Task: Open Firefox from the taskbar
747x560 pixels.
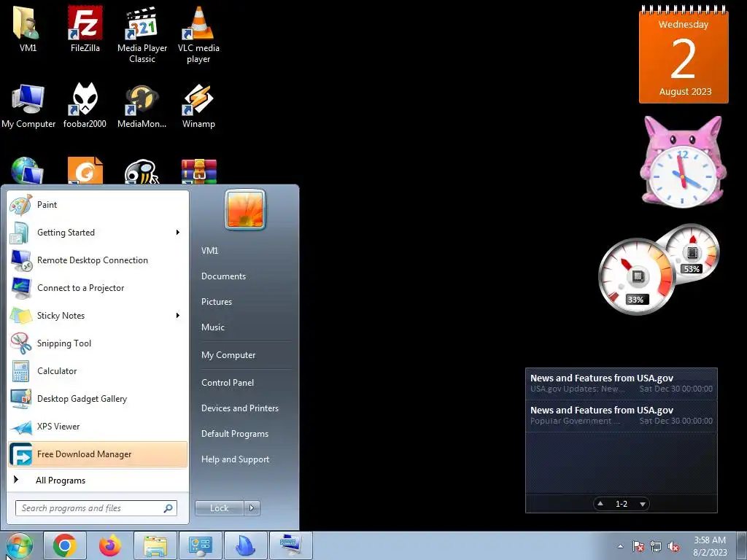Action: 110,545
